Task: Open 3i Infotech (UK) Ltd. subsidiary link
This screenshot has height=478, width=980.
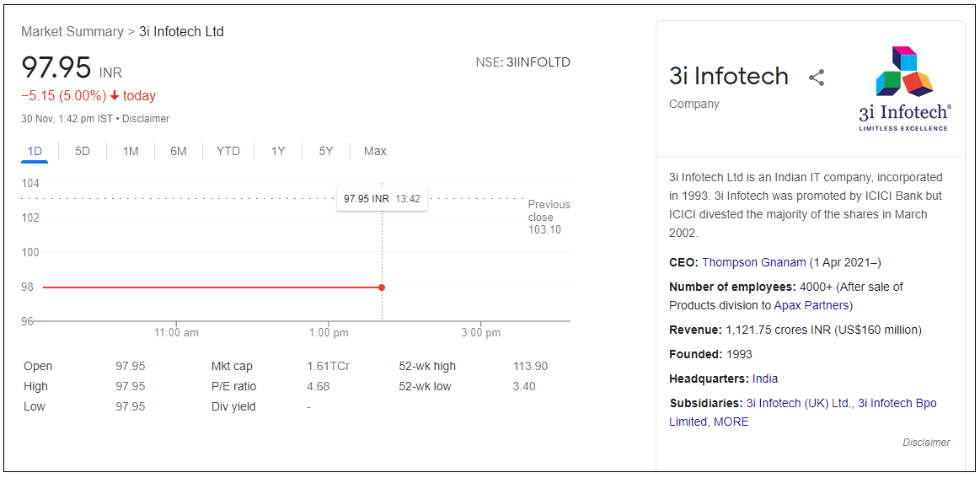Action: [x=800, y=403]
